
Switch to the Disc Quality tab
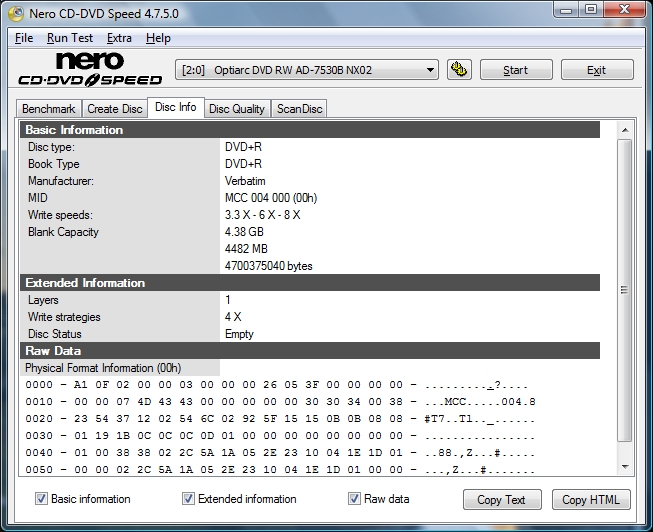[237, 109]
